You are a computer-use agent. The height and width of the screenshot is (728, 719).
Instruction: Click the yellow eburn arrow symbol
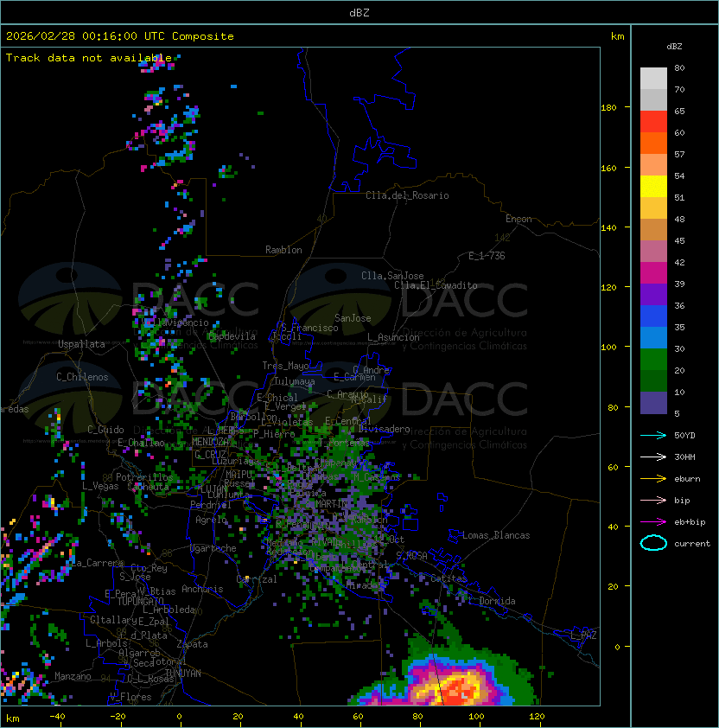click(653, 478)
